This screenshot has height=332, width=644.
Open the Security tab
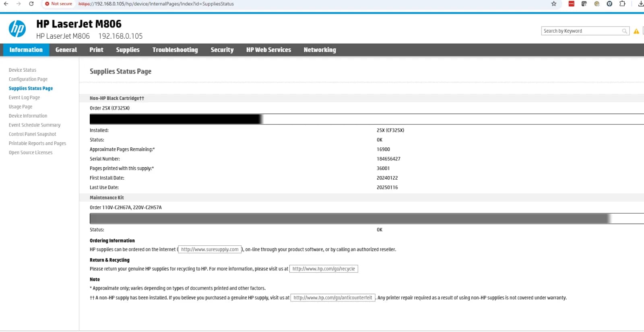tap(222, 50)
